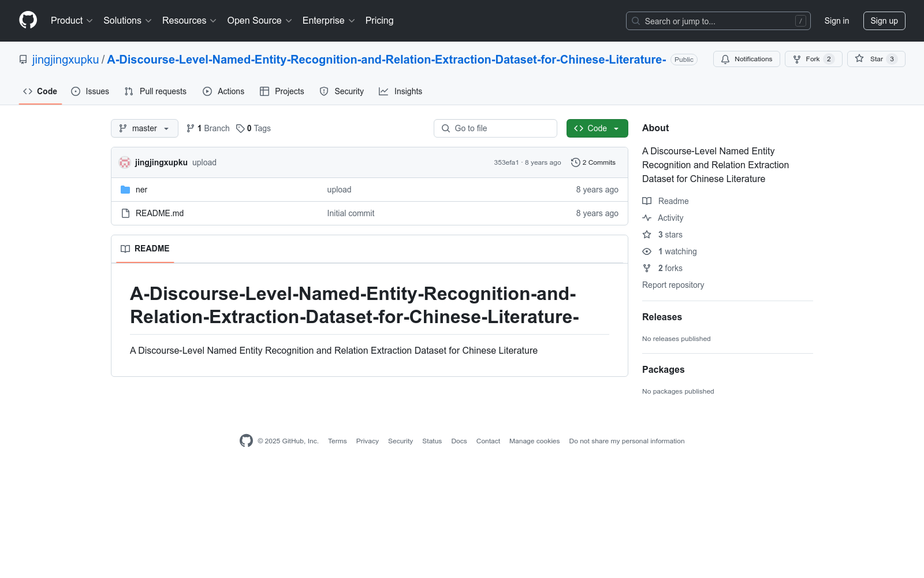Viewport: 924px width, 578px height.
Task: Open the Packages heading link
Action: [663, 369]
